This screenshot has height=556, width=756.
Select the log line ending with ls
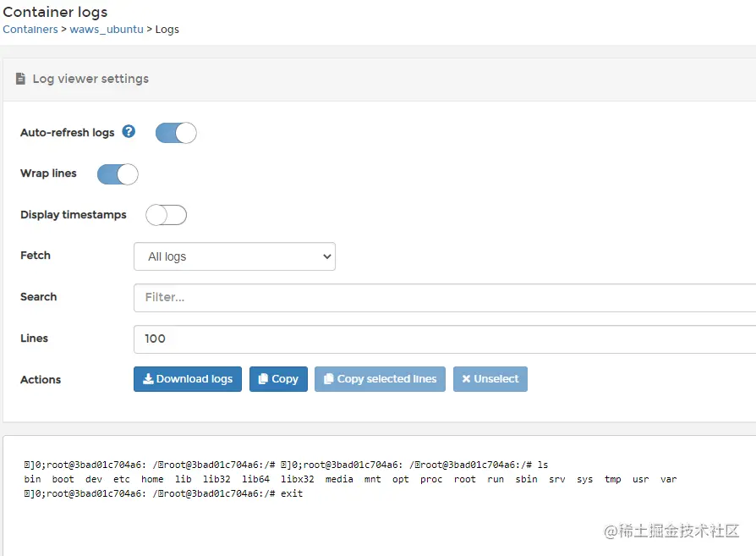286,465
